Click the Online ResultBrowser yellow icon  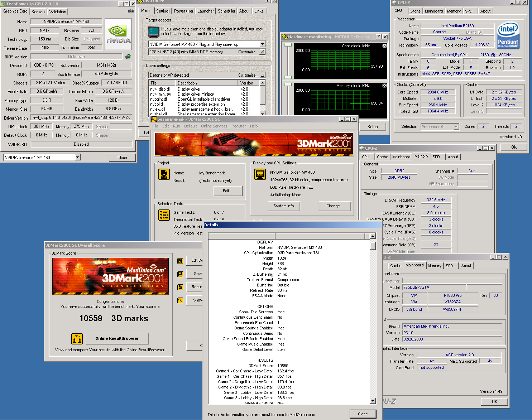click(x=77, y=338)
